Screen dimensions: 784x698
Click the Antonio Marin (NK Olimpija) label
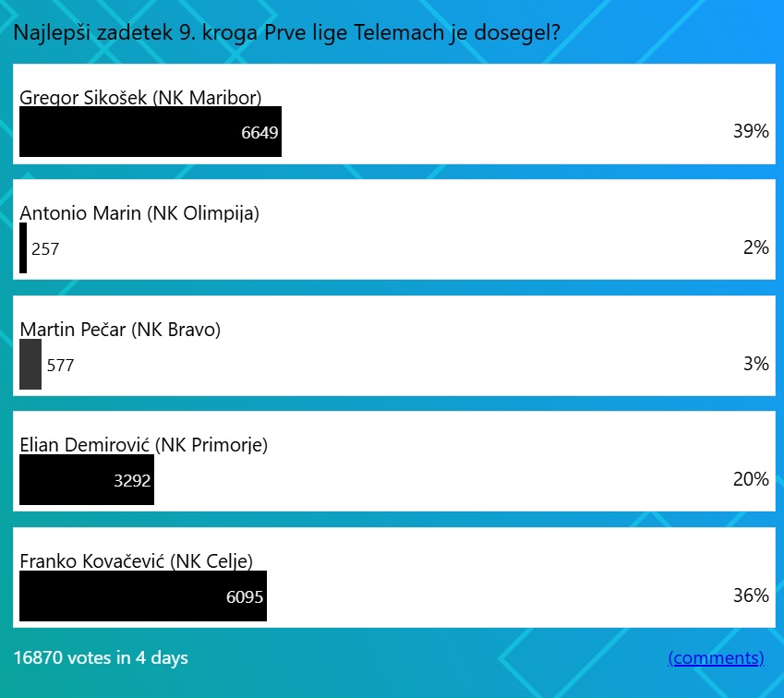click(x=139, y=213)
